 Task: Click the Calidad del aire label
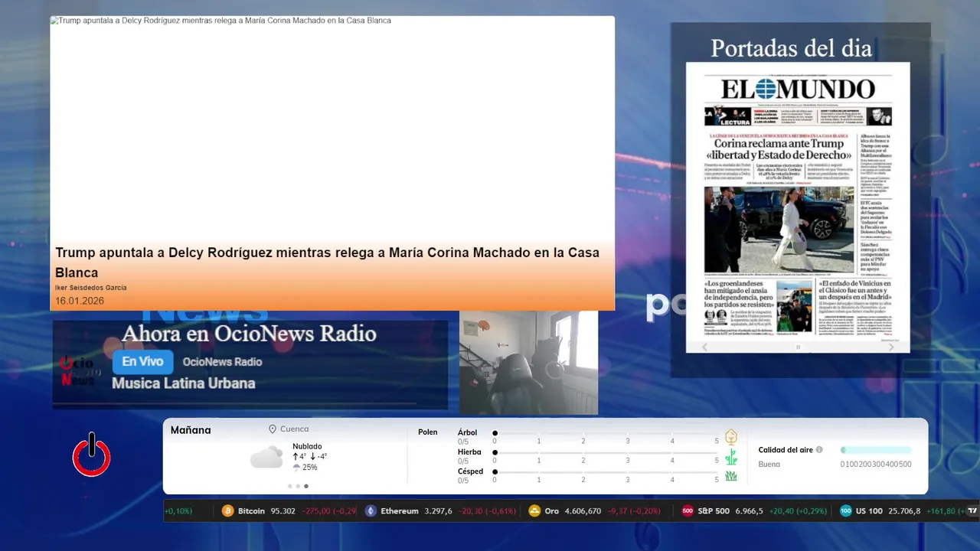[x=786, y=450]
